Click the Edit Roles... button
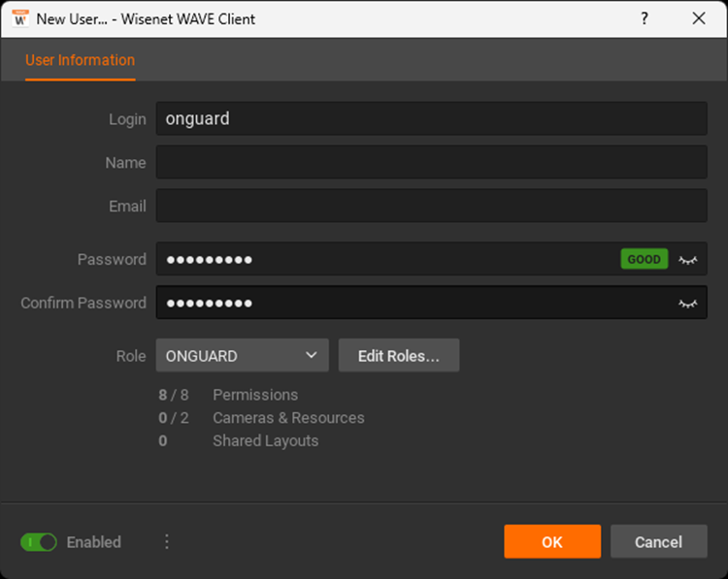The image size is (728, 579). tap(399, 355)
